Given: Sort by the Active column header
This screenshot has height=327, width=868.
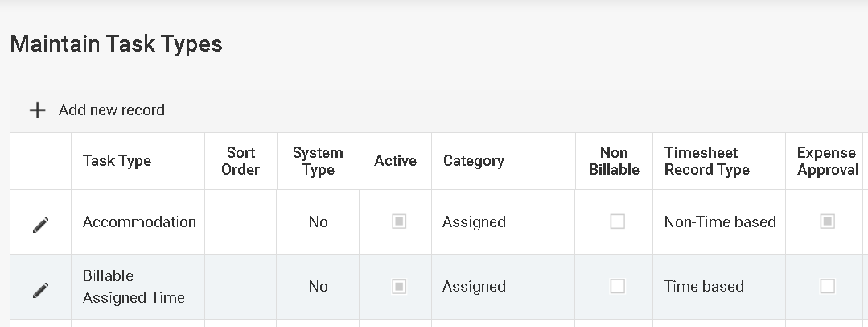Looking at the screenshot, I should pos(395,161).
